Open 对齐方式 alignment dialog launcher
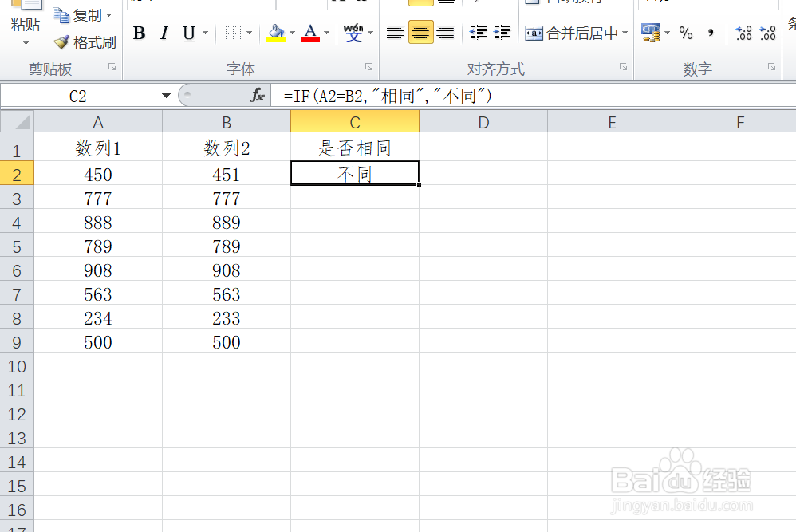796x532 pixels. (x=623, y=67)
